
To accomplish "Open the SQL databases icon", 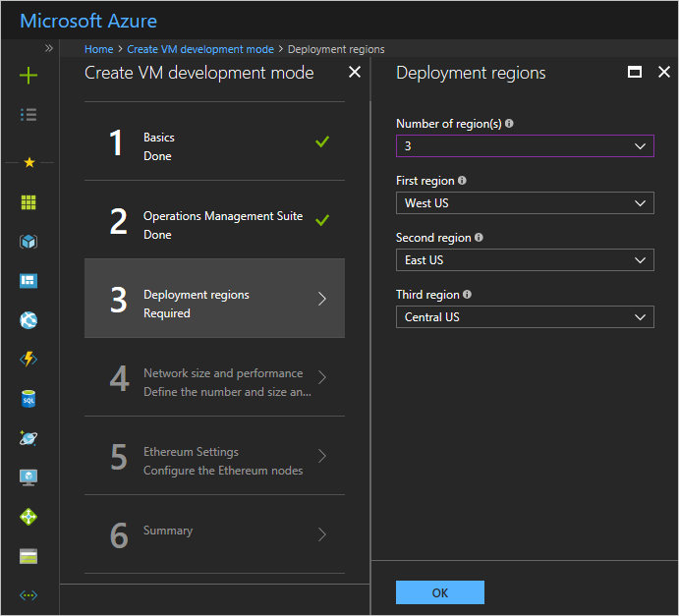I will point(28,399).
